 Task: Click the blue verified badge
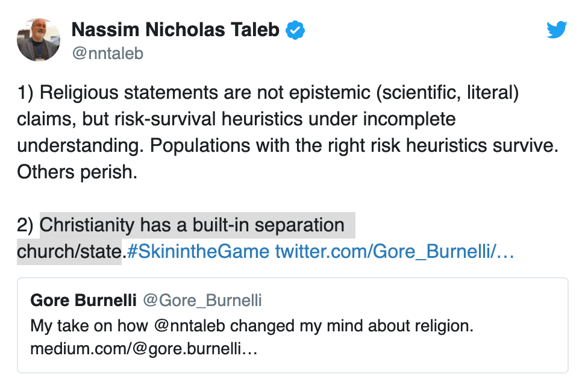pyautogui.click(x=295, y=30)
